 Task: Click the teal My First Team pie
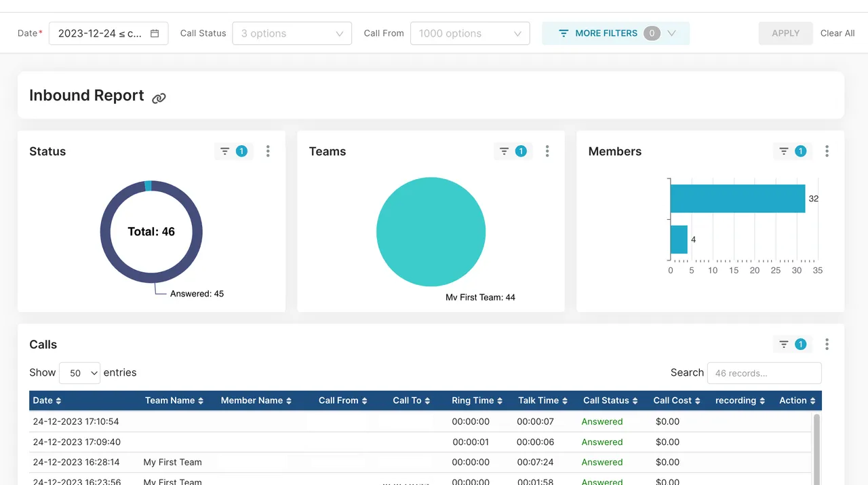[431, 232]
